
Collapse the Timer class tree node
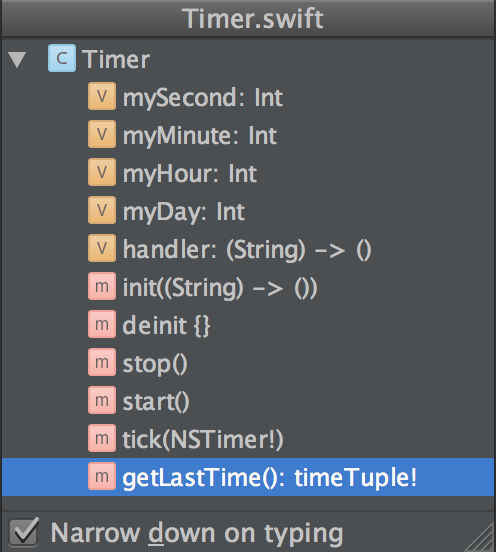(x=17, y=59)
